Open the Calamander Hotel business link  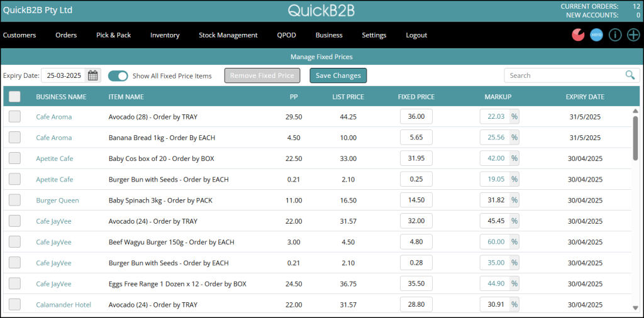pos(64,304)
